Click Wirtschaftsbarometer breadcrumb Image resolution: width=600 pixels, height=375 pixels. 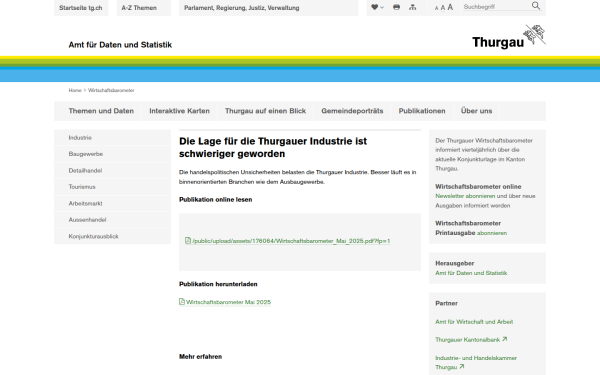click(111, 90)
